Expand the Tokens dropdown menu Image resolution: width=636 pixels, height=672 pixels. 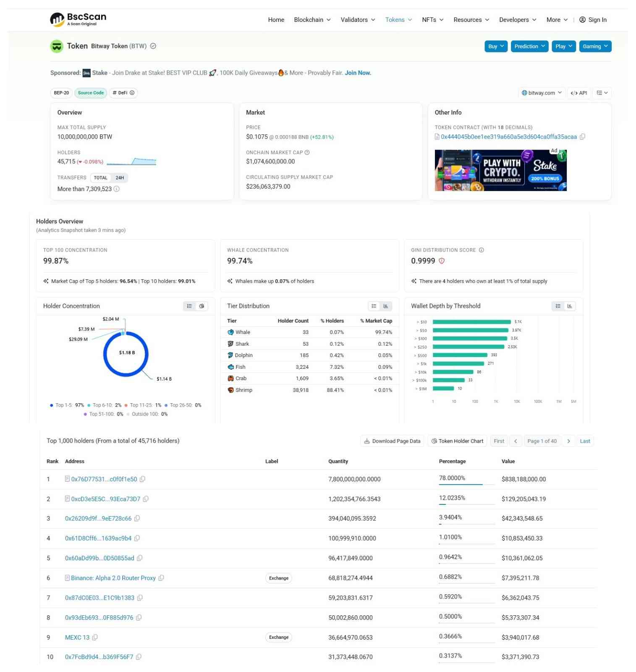pyautogui.click(x=398, y=20)
